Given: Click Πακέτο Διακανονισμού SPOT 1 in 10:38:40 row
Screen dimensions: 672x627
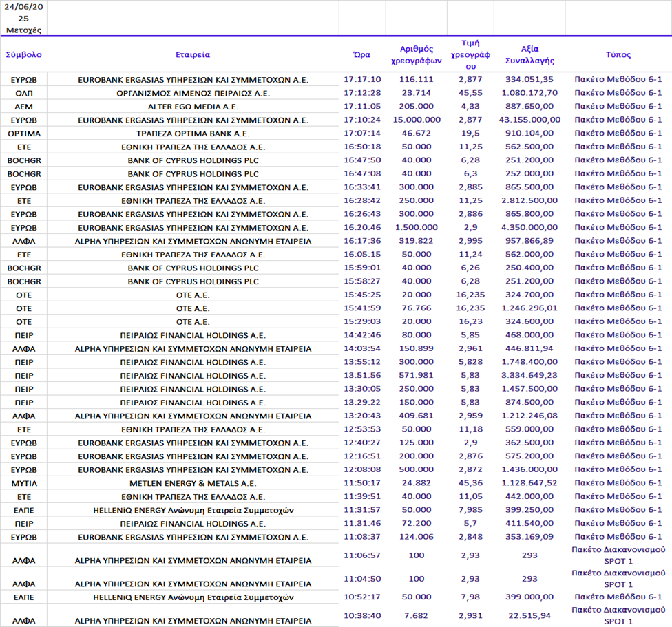Looking at the screenshot, I should point(618,615).
